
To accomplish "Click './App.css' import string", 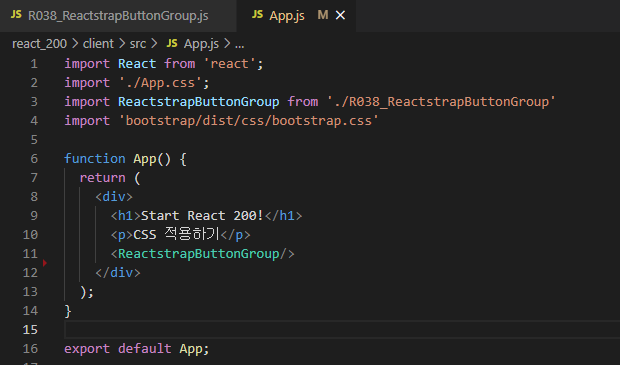I will pos(161,83).
